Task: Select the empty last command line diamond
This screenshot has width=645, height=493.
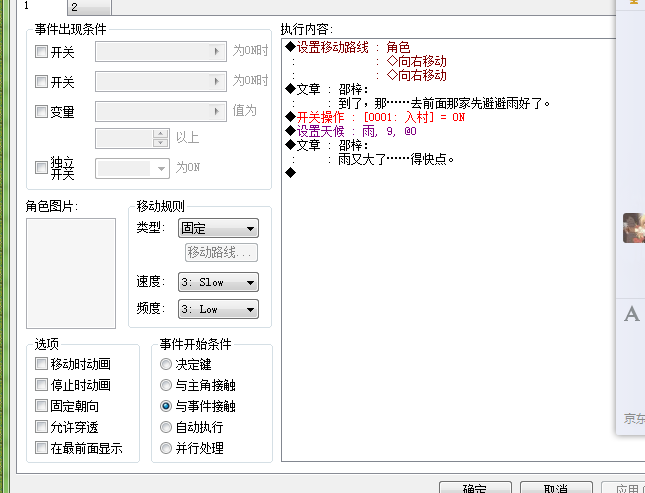Action: (290, 173)
